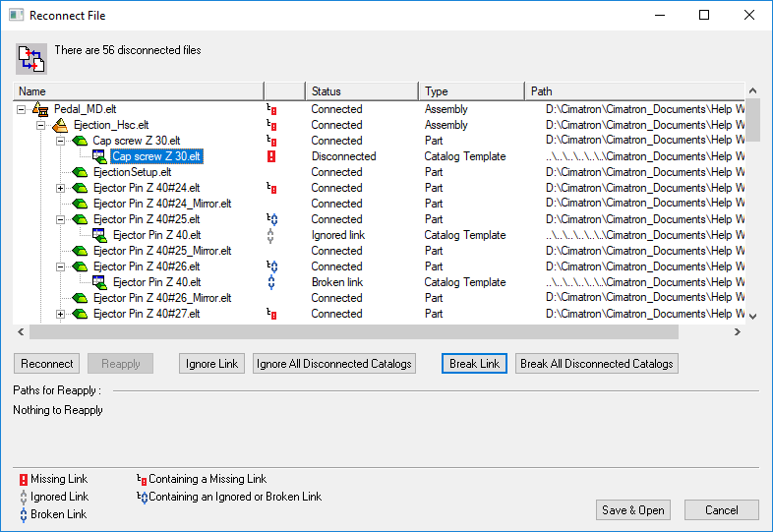Click the vertical scrollbar up arrow
The image size is (773, 532).
tap(752, 90)
